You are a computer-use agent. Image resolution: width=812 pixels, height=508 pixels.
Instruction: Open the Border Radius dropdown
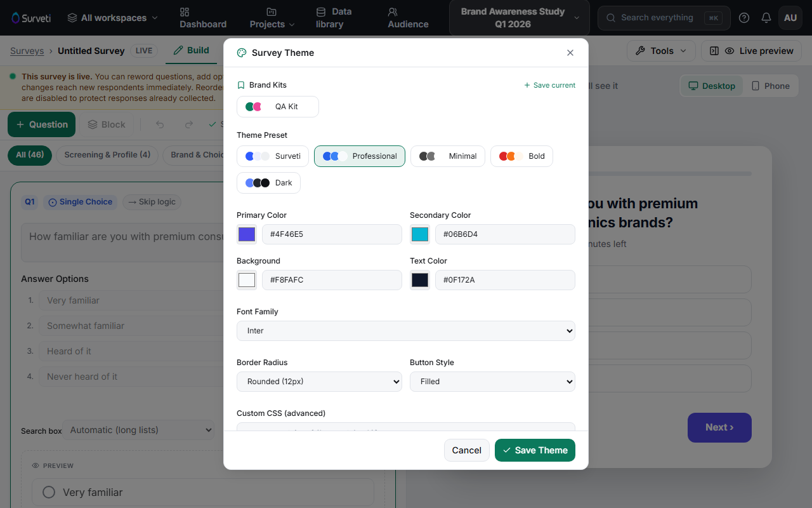319,382
